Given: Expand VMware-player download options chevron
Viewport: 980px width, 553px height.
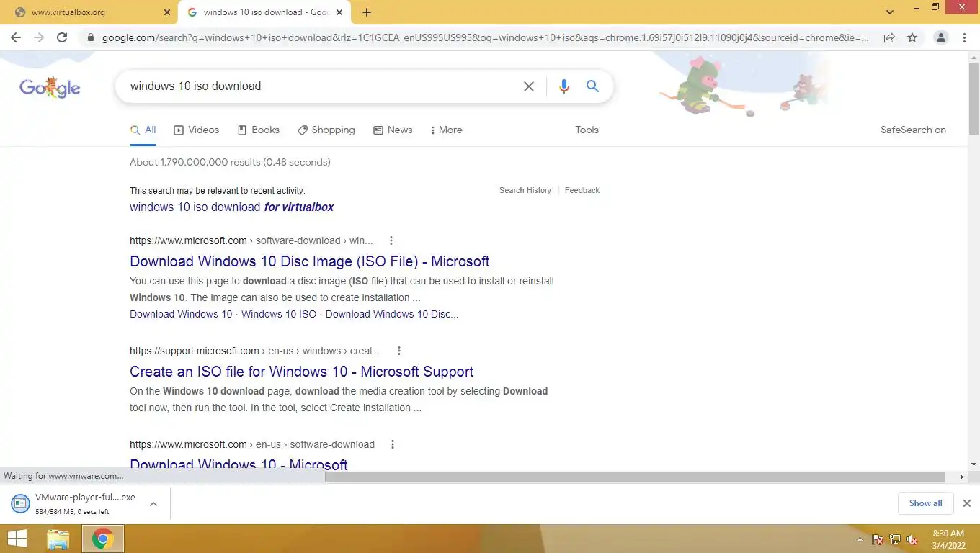Looking at the screenshot, I should coord(153,504).
